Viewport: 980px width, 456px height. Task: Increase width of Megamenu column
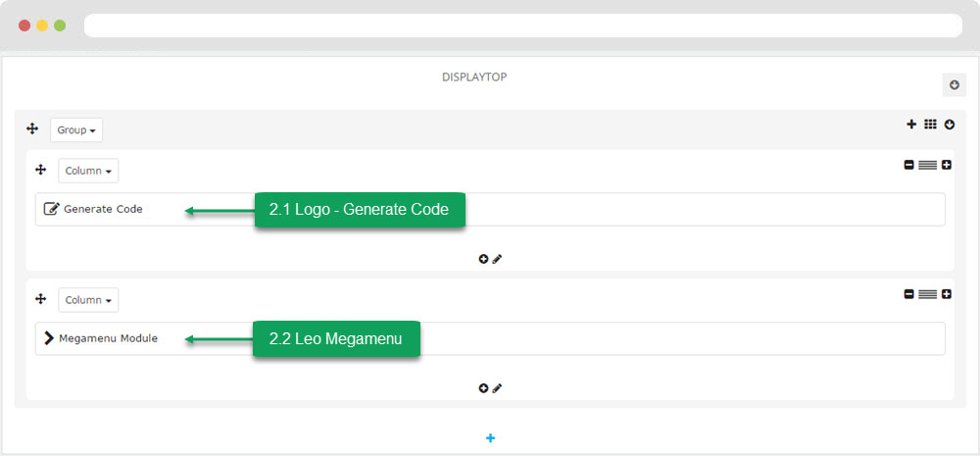[x=947, y=294]
